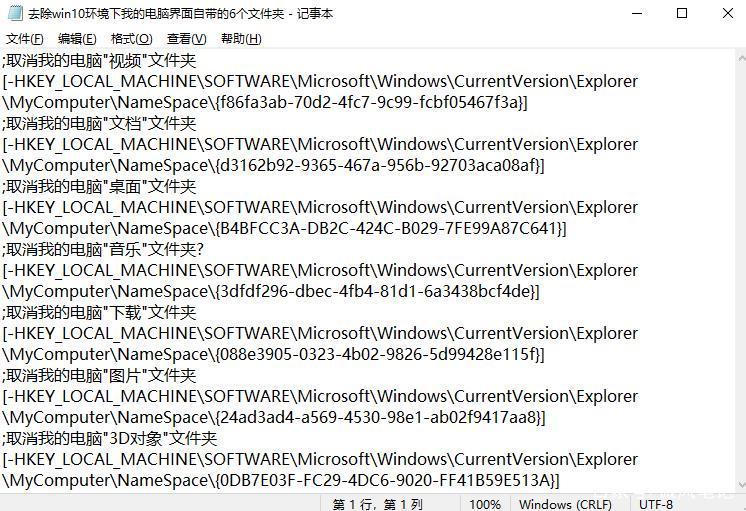Click the B4BFCC3A-DB2C-424C GUID text
The image size is (746, 511).
click(x=390, y=228)
